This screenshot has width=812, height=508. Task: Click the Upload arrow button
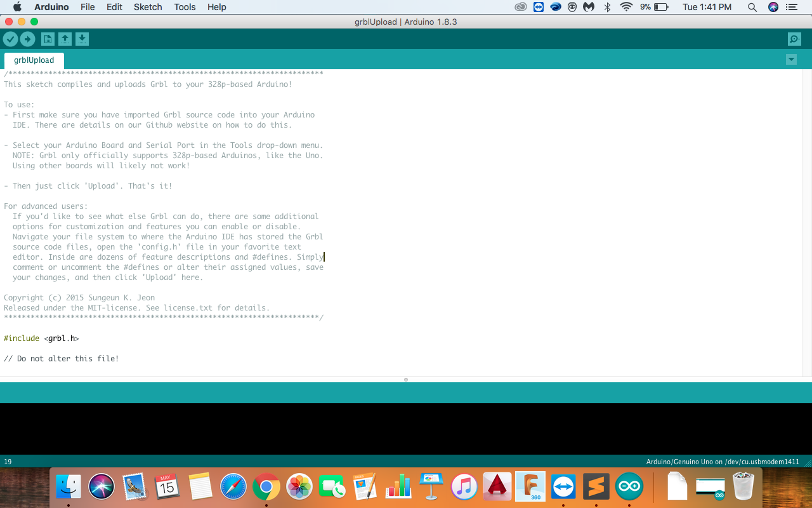pyautogui.click(x=27, y=39)
